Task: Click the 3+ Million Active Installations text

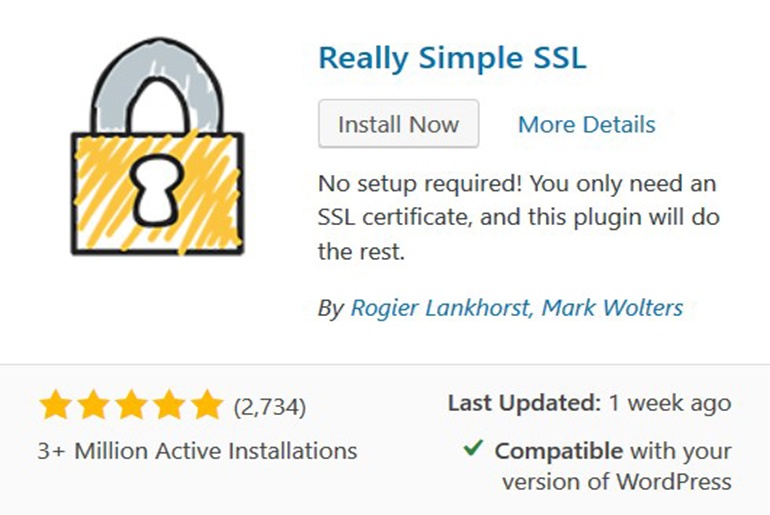Action: click(x=197, y=451)
